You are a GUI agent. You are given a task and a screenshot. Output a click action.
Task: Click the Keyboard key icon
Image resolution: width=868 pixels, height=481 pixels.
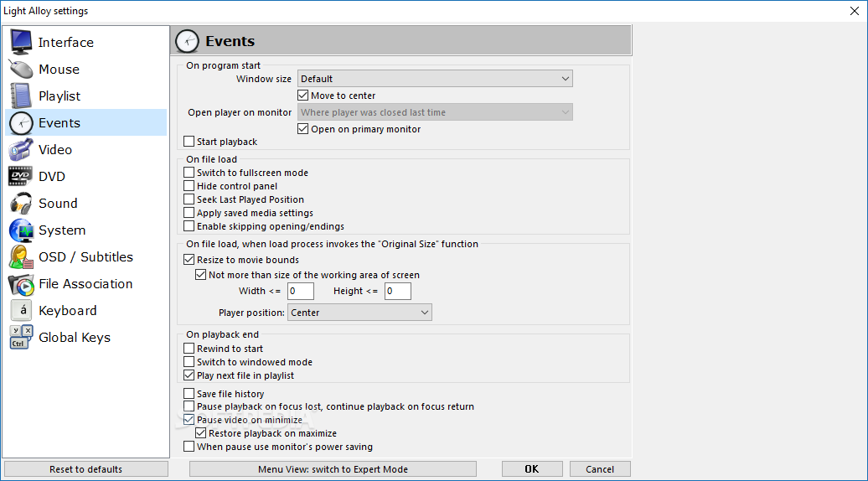point(21,311)
